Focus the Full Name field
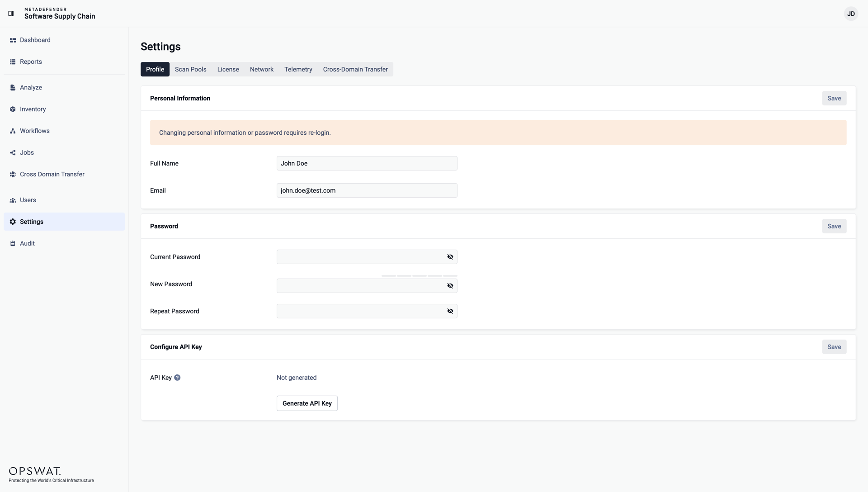The width and height of the screenshot is (868, 492). click(367, 163)
